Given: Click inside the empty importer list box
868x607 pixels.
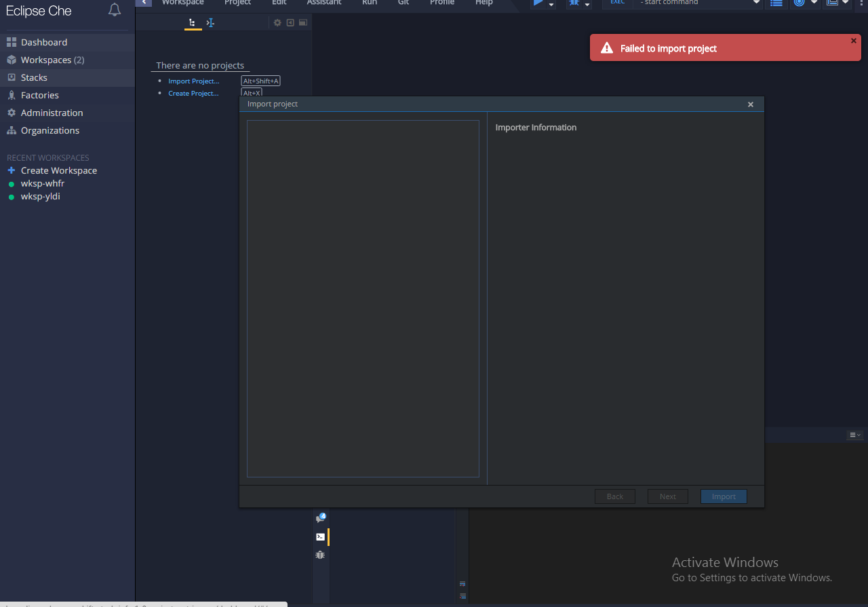Looking at the screenshot, I should (363, 298).
